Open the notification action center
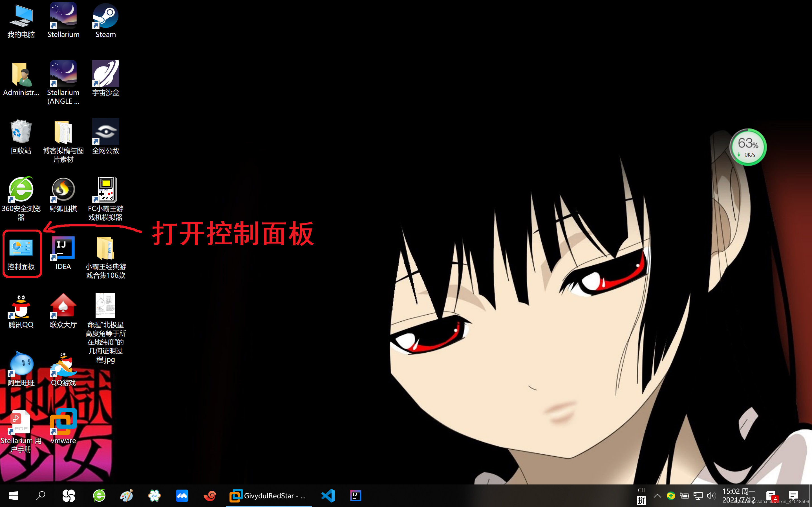812x507 pixels. click(793, 495)
